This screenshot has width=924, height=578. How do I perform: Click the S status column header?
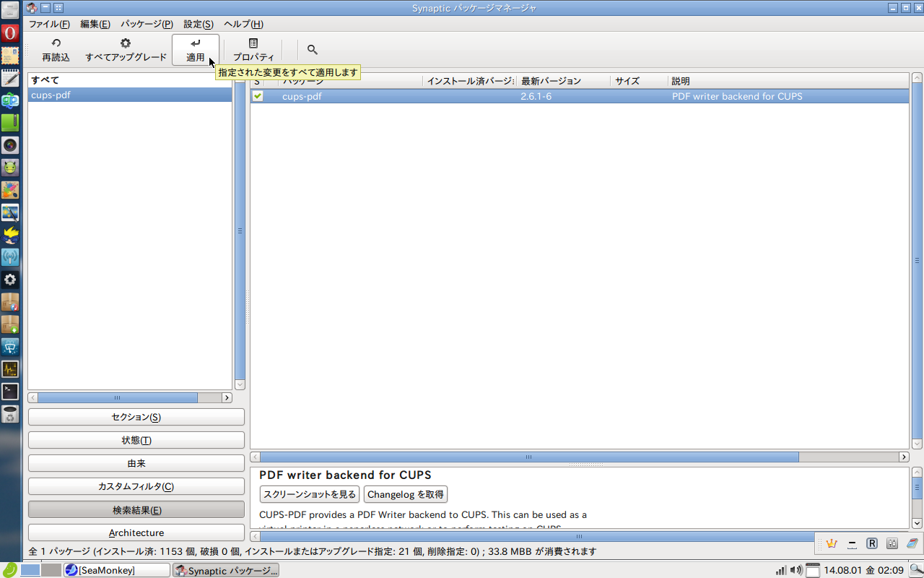[x=257, y=81]
